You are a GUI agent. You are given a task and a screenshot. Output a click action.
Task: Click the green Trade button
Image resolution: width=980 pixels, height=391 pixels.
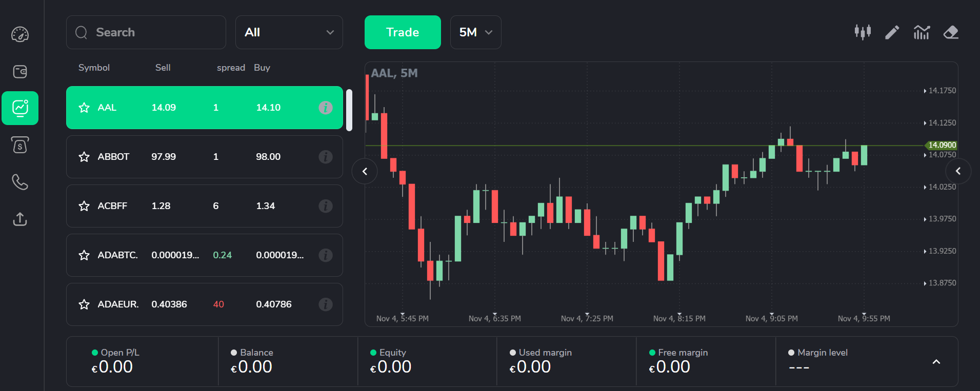(403, 32)
